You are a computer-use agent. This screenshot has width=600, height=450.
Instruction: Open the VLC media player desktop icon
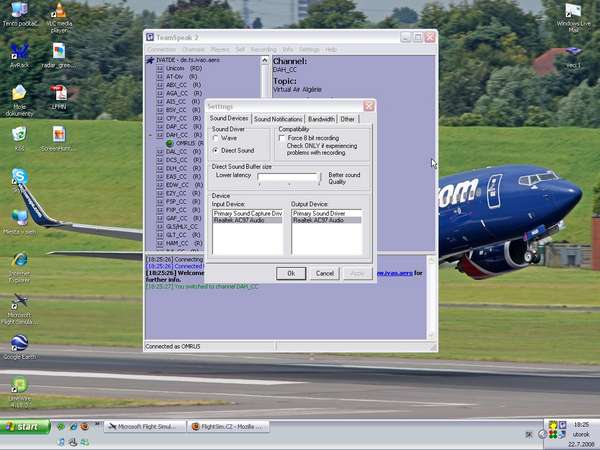click(59, 11)
